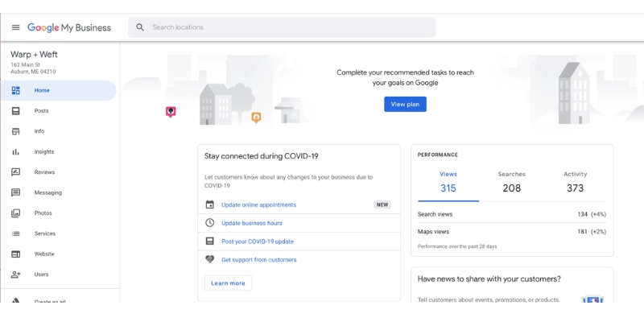Click the Performance over the past 28 days note
644x322 pixels.
[457, 246]
